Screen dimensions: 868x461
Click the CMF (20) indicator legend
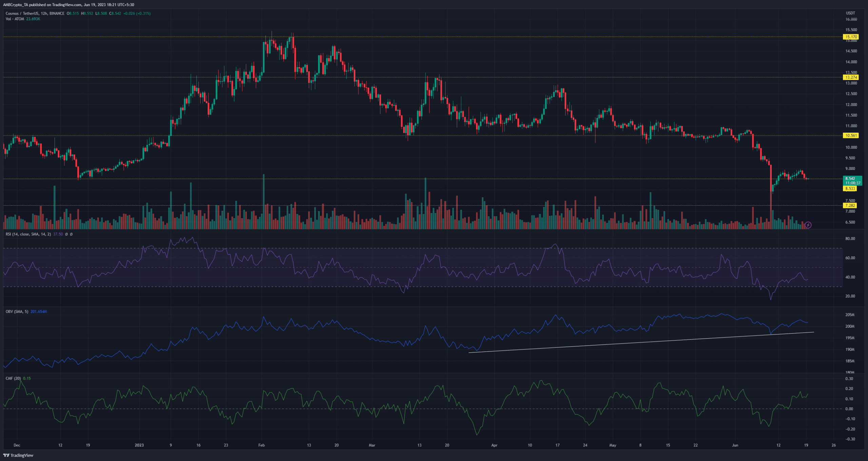[13, 378]
